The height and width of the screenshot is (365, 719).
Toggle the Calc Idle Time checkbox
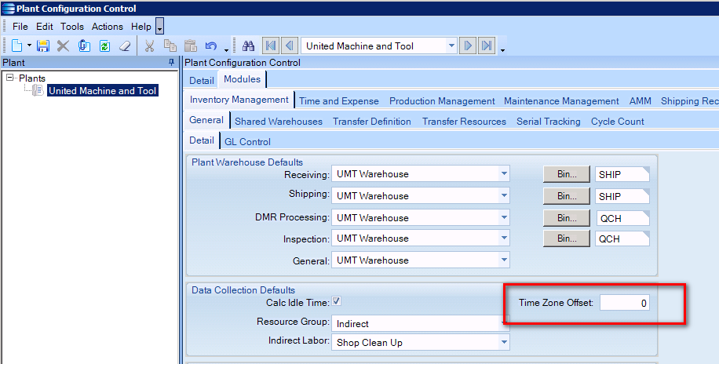tap(337, 301)
